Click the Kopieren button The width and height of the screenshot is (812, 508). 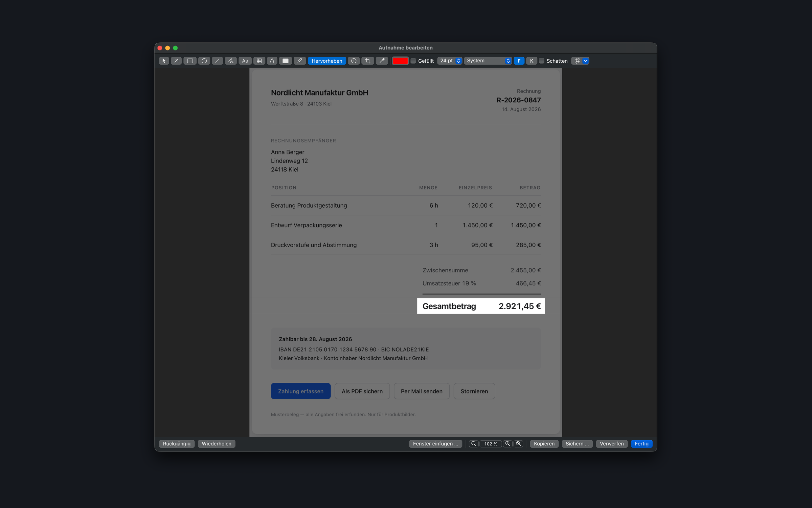[x=544, y=444]
